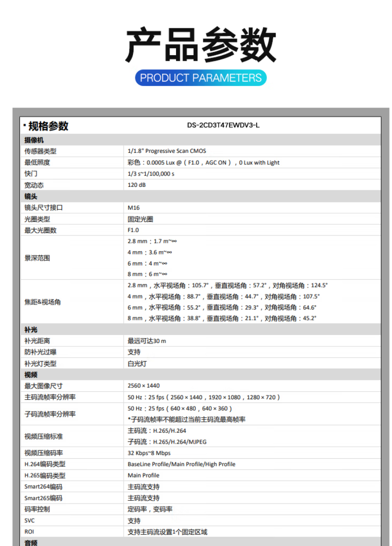Image resolution: width=392 pixels, height=546 pixels.
Task: Click the 120 dB wide dynamic value
Action: [x=136, y=185]
